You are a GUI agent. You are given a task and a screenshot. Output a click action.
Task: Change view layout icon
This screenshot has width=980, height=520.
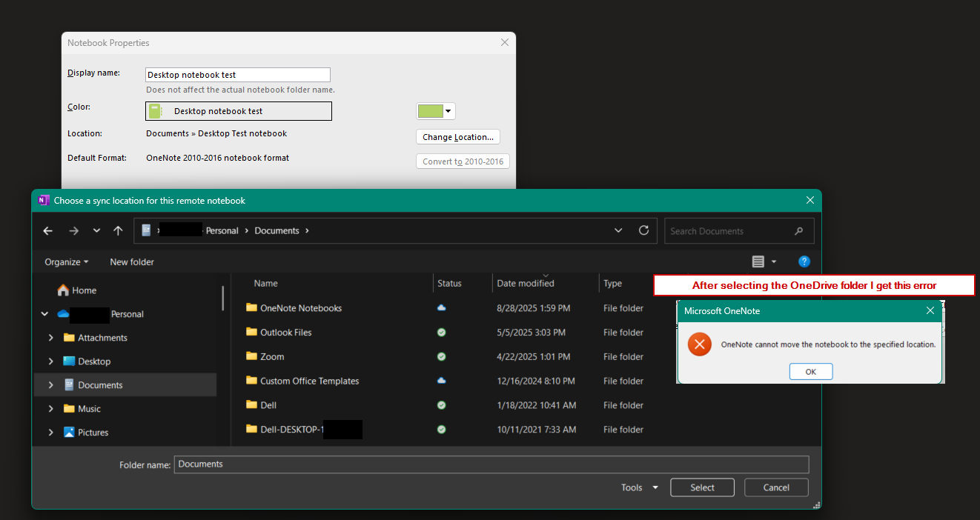coord(758,261)
